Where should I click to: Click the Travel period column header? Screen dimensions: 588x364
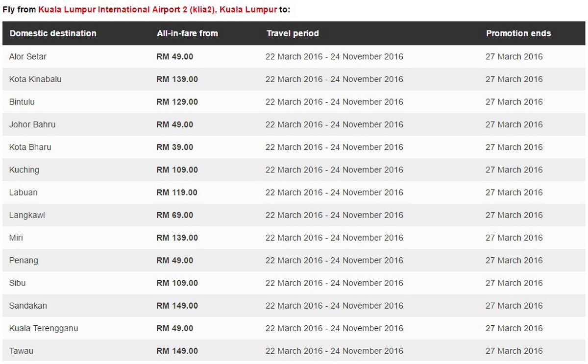pos(293,33)
